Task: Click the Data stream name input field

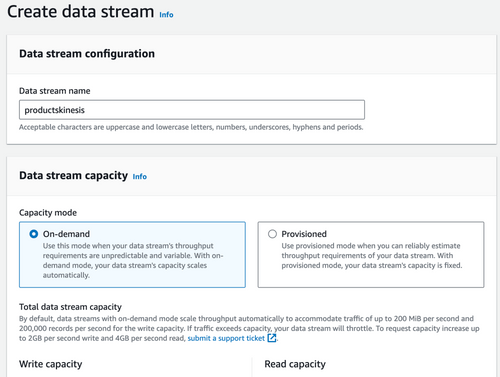Action: [192, 110]
